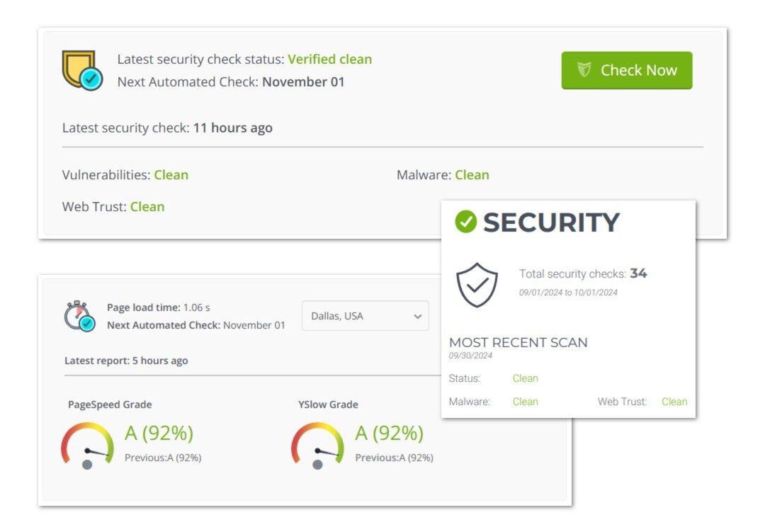765x532 pixels.
Task: Click the dropdown chevron arrow for location
Action: pos(418,317)
